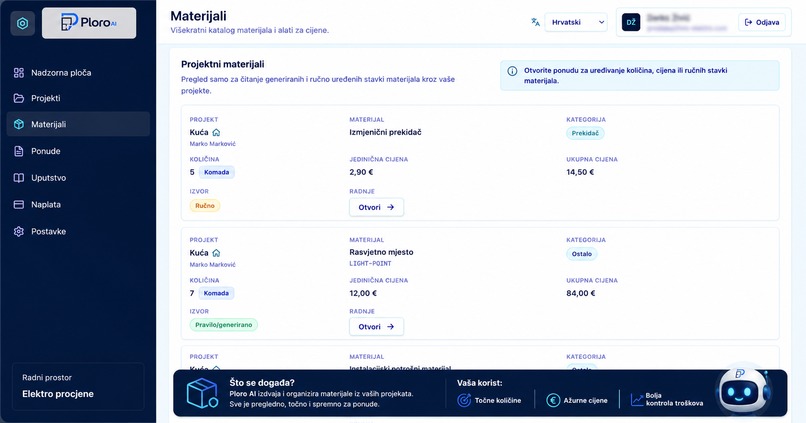Click the Odjava logout button

(x=762, y=22)
